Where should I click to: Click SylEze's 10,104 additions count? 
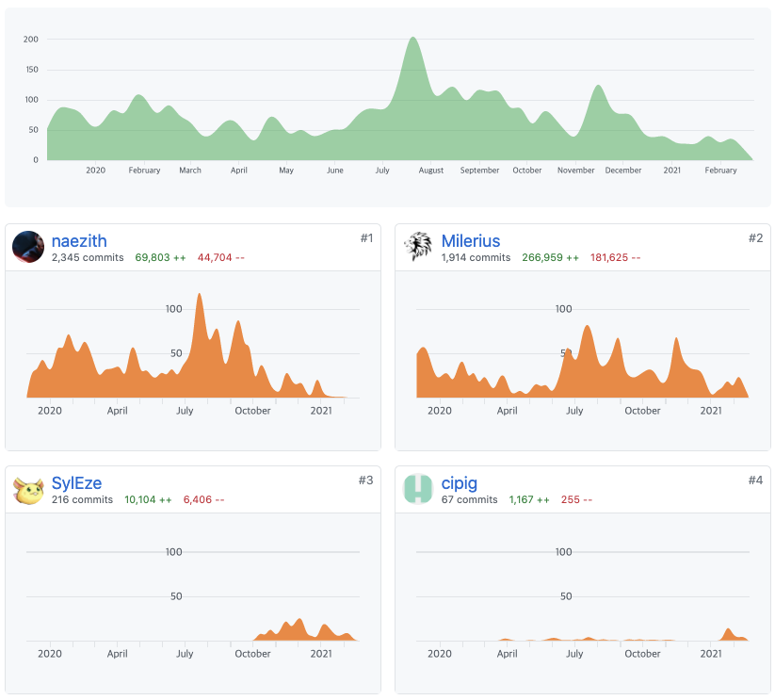148,499
